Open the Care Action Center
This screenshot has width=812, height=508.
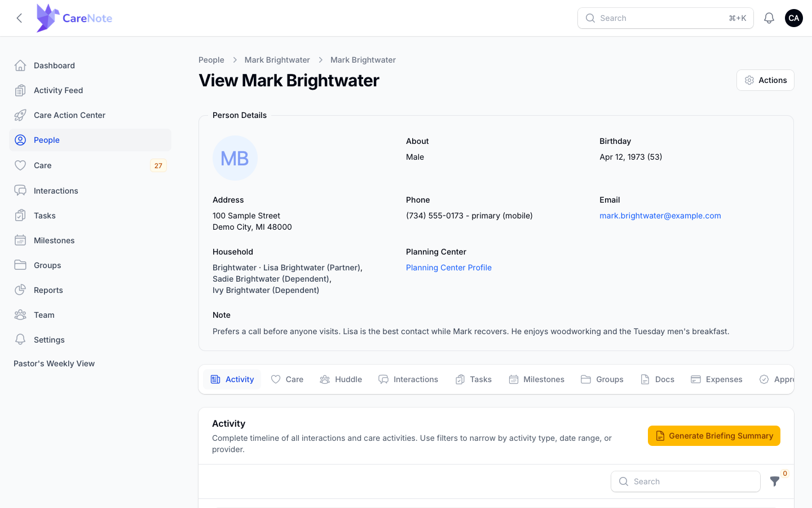pos(90,115)
